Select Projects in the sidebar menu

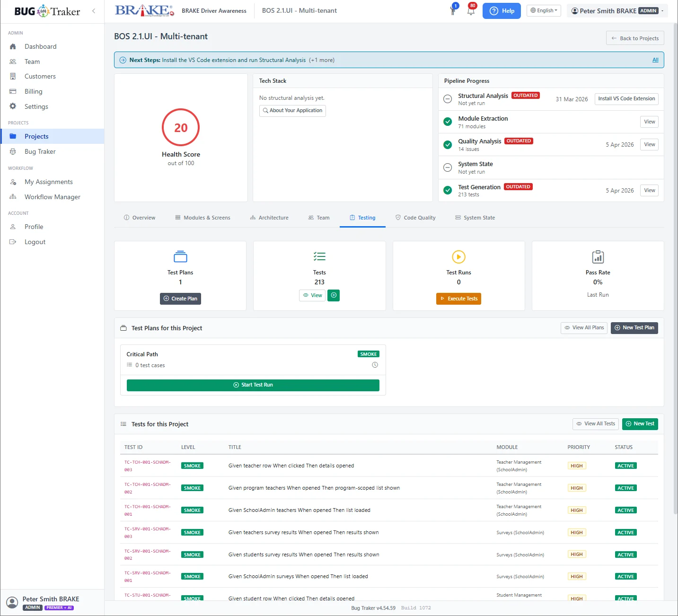pos(52,136)
